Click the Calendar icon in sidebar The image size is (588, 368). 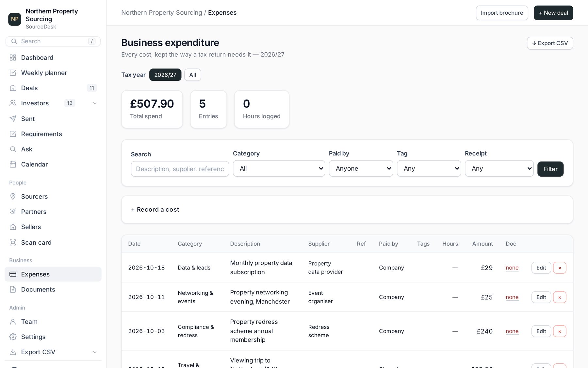pos(13,164)
